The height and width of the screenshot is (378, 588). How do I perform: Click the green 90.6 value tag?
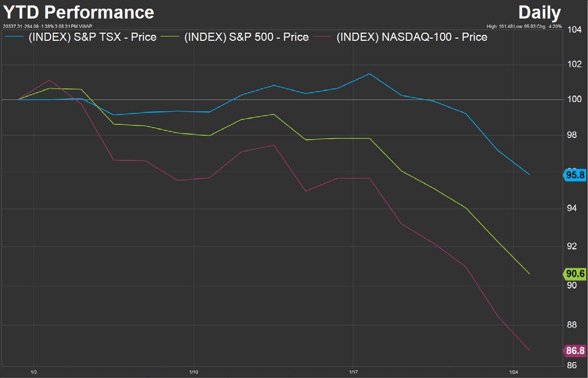coord(575,274)
